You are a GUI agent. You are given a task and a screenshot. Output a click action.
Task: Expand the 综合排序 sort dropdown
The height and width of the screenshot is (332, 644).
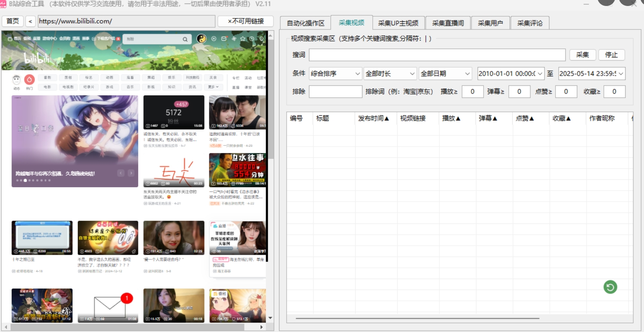pos(335,73)
